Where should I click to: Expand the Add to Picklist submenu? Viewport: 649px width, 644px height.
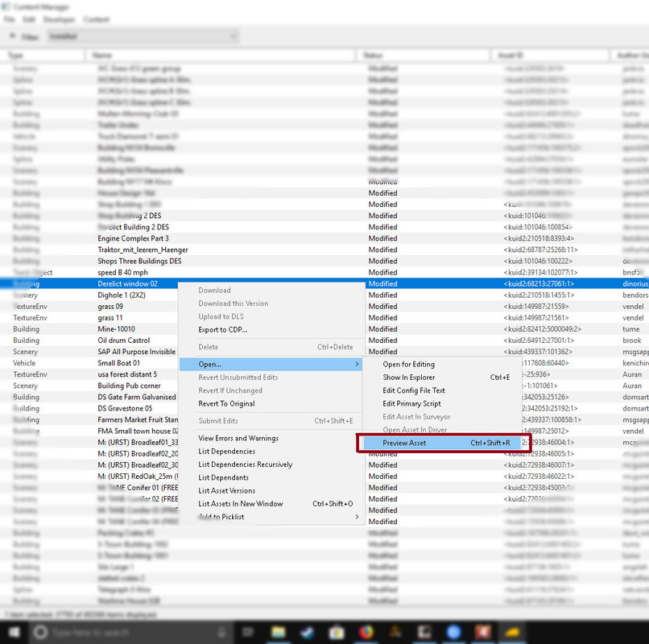271,517
